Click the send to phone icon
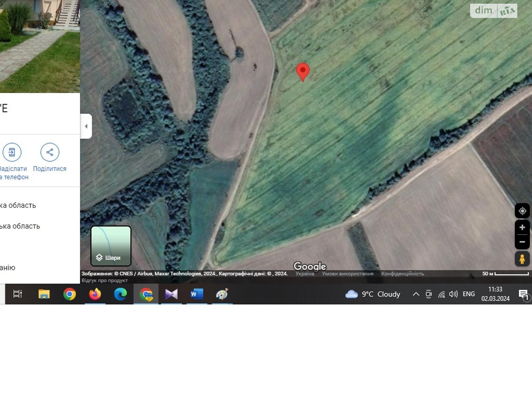532x399 pixels. click(12, 152)
